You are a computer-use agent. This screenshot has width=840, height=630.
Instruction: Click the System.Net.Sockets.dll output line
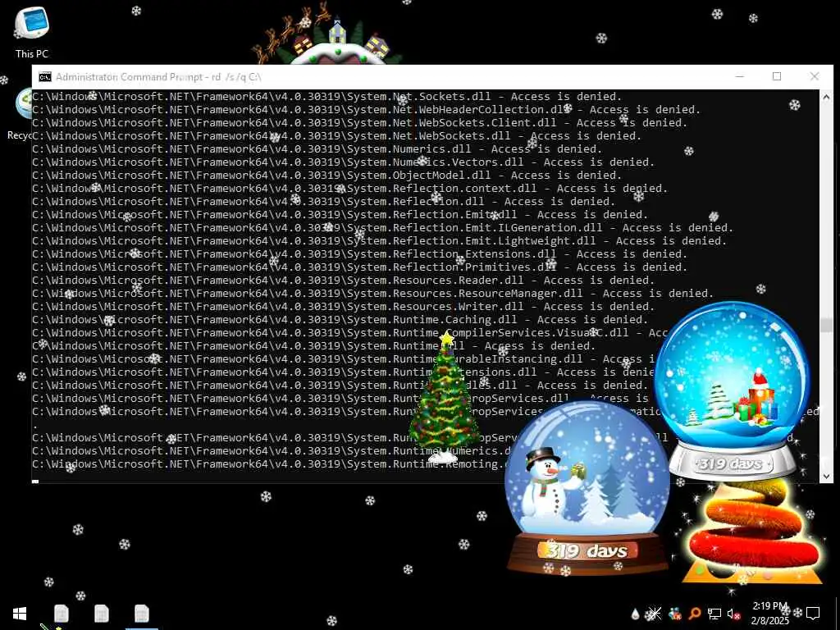pos(326,97)
